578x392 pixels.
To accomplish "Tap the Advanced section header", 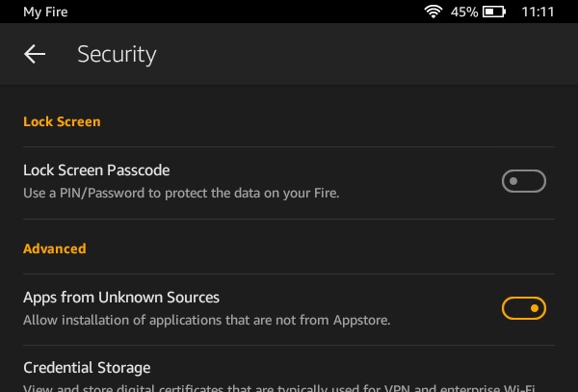I will tap(55, 248).
